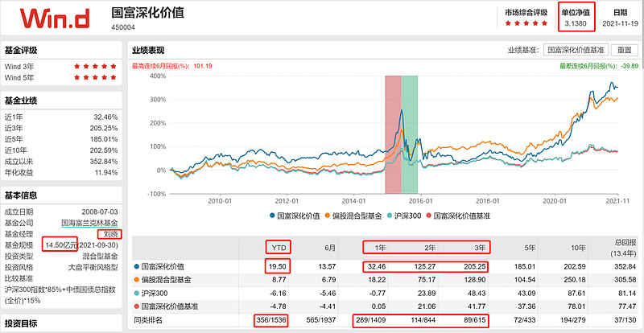644x333 pixels.
Task: Click the 最高连续6月回报 value 101.19
Action: coord(204,66)
